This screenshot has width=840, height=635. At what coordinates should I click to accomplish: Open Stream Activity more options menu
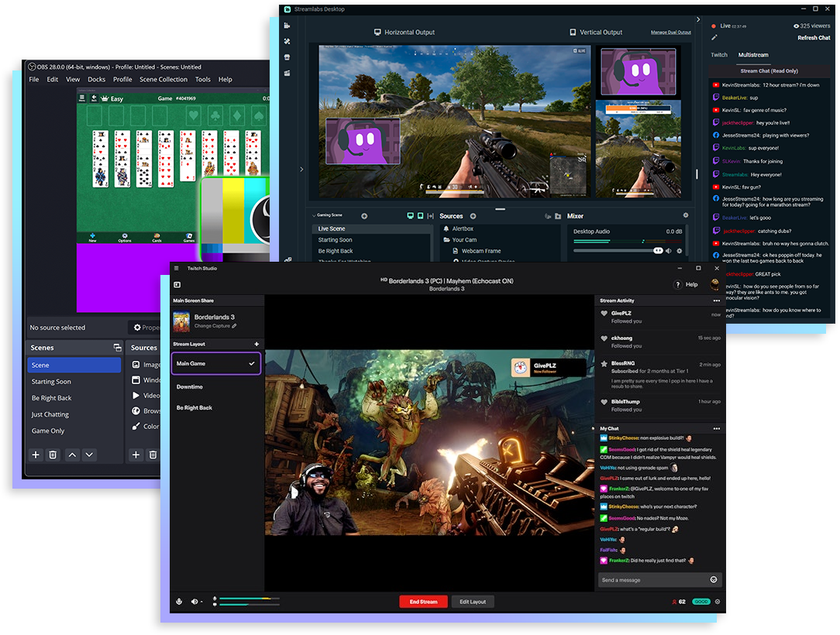(x=717, y=301)
